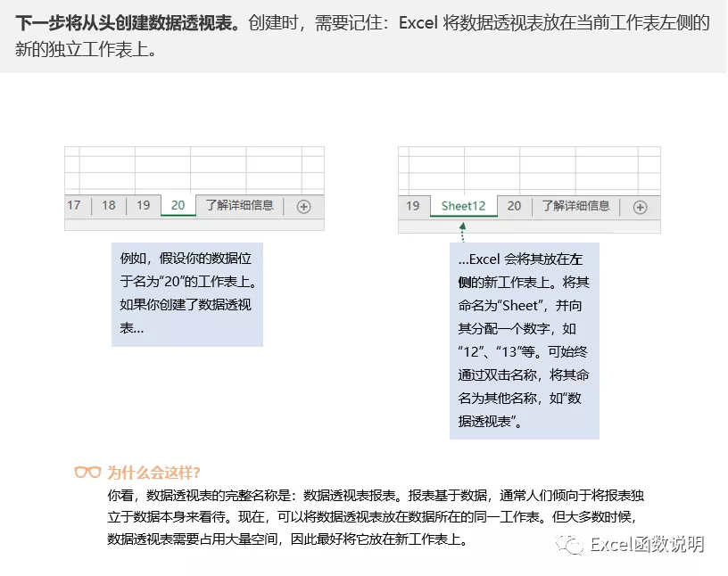The height and width of the screenshot is (576, 728).
Task: Open 了解详细信息 tab in left illustration
Action: pyautogui.click(x=240, y=205)
